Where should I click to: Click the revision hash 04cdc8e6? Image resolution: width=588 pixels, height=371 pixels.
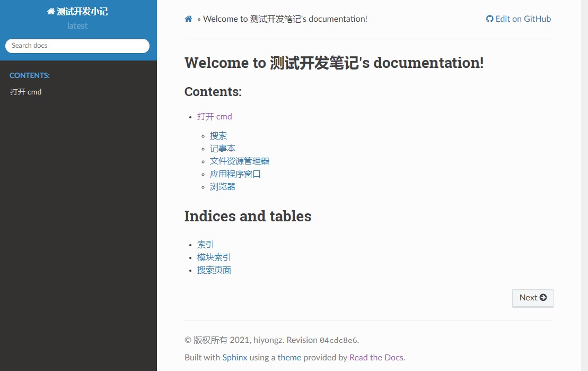[x=338, y=340]
